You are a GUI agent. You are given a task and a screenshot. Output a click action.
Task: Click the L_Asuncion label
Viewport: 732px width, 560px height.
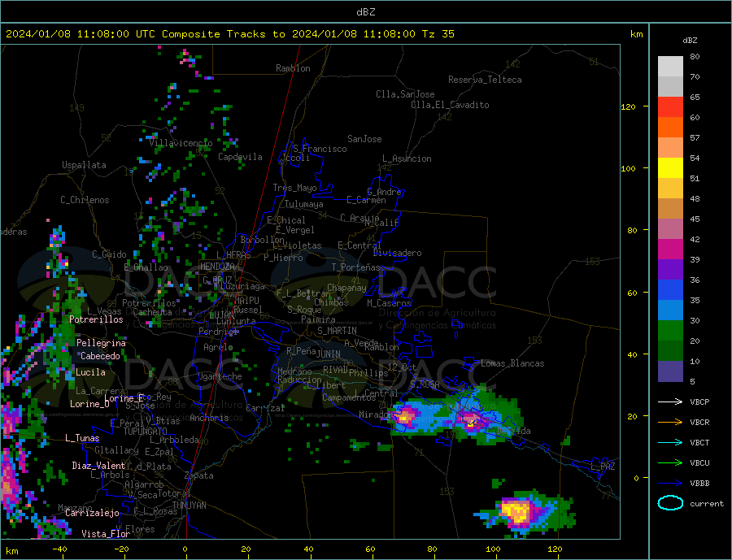[x=407, y=158]
